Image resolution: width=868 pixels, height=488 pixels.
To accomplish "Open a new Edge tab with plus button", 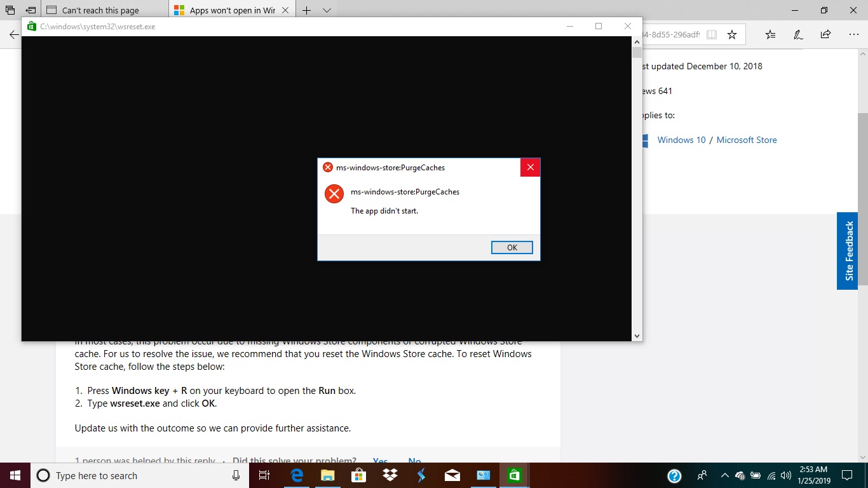I will click(x=306, y=10).
